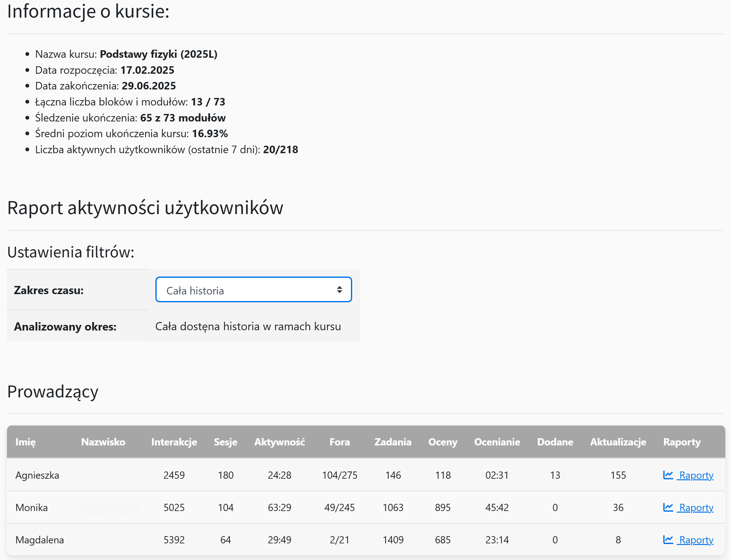This screenshot has height=560, width=731.
Task: Click grading time 02:31
Action: point(497,475)
